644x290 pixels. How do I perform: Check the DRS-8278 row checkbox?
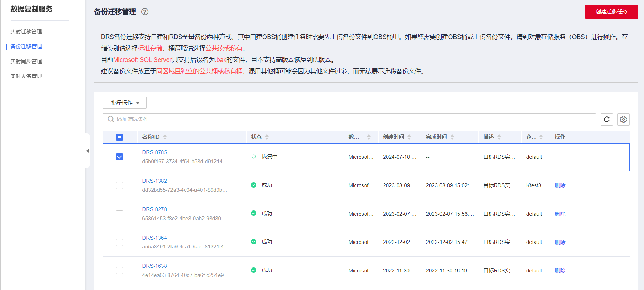coord(120,214)
